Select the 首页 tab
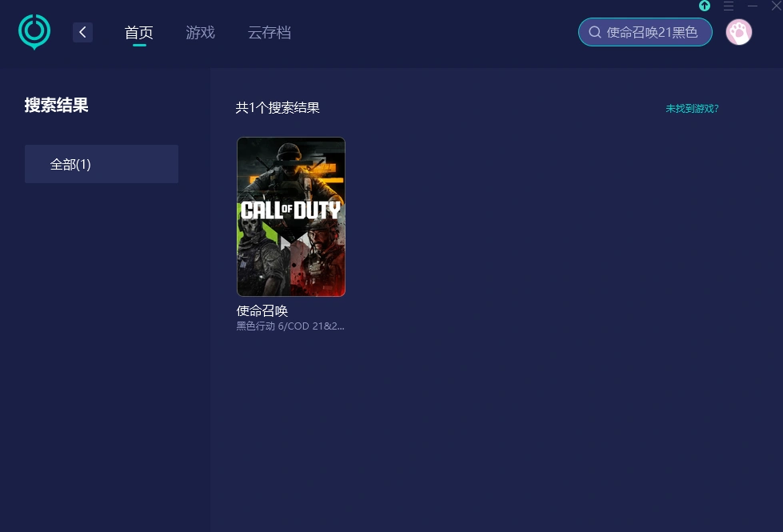 tap(138, 32)
